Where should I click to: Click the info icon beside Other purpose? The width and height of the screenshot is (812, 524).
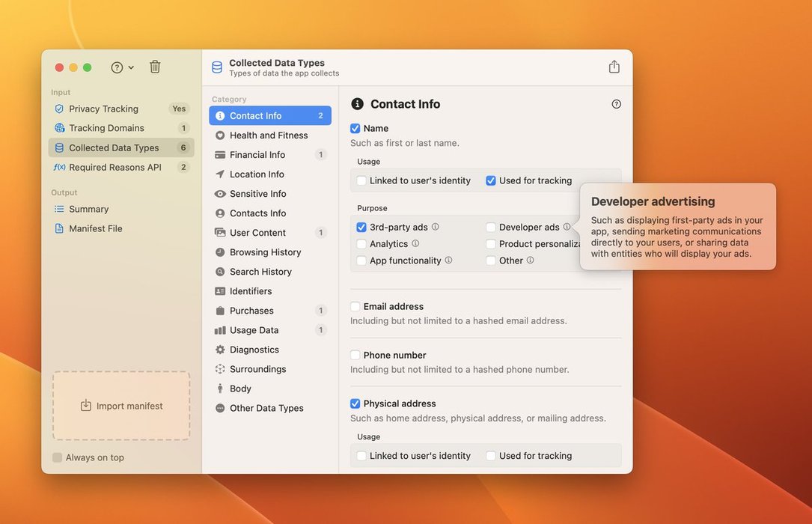pyautogui.click(x=530, y=261)
